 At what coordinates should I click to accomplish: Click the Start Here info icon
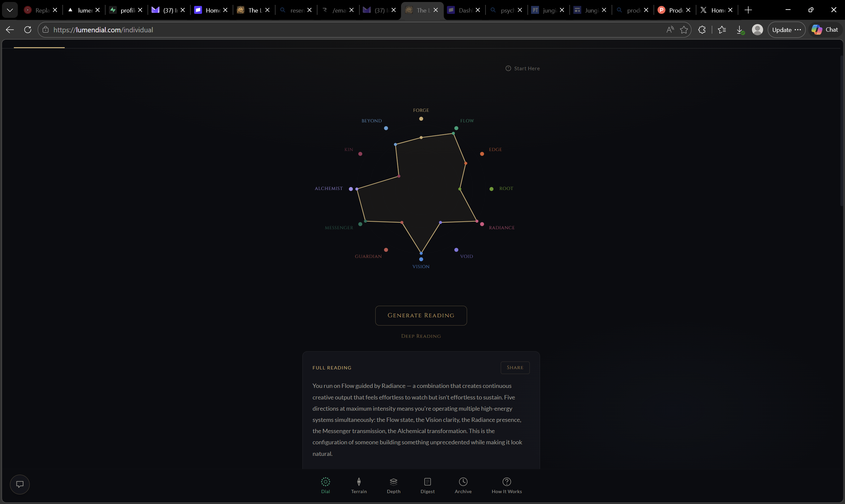[508, 68]
